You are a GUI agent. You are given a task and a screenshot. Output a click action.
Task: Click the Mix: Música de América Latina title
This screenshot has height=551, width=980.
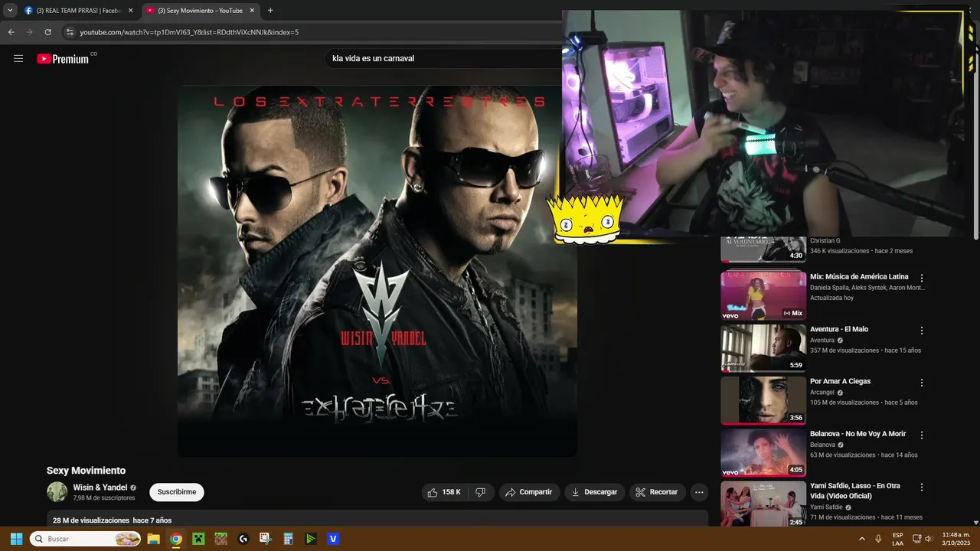pos(859,276)
